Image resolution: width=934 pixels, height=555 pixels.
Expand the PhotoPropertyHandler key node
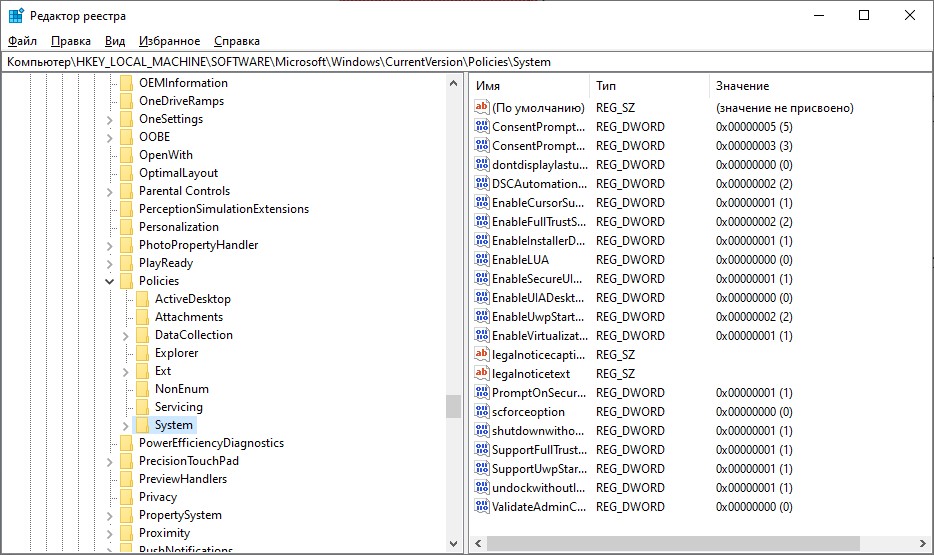pyautogui.click(x=110, y=245)
